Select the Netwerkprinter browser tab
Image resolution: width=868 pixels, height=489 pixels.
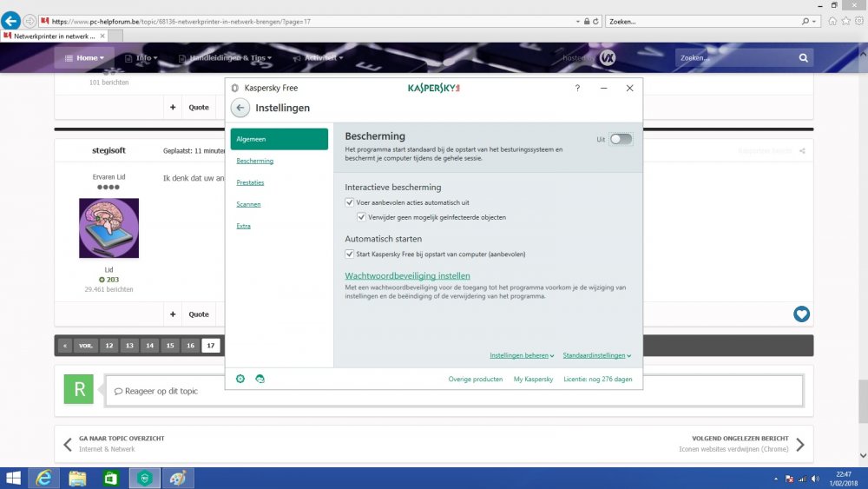(x=54, y=36)
